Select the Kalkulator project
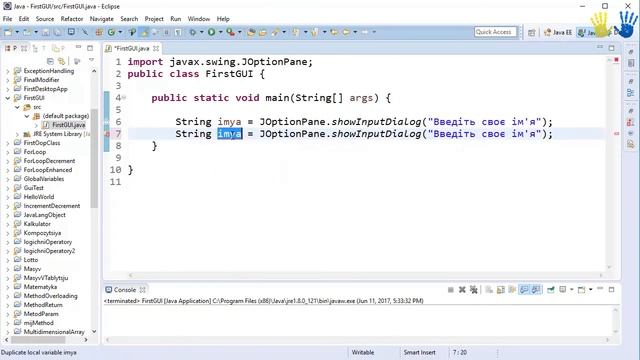The height and width of the screenshot is (360, 640). coord(32,224)
